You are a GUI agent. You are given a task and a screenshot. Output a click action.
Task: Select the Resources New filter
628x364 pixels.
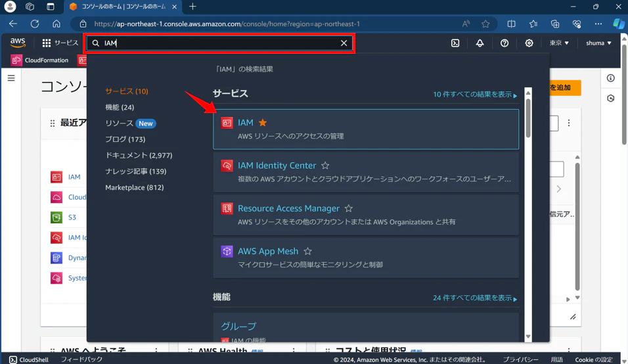(x=131, y=124)
